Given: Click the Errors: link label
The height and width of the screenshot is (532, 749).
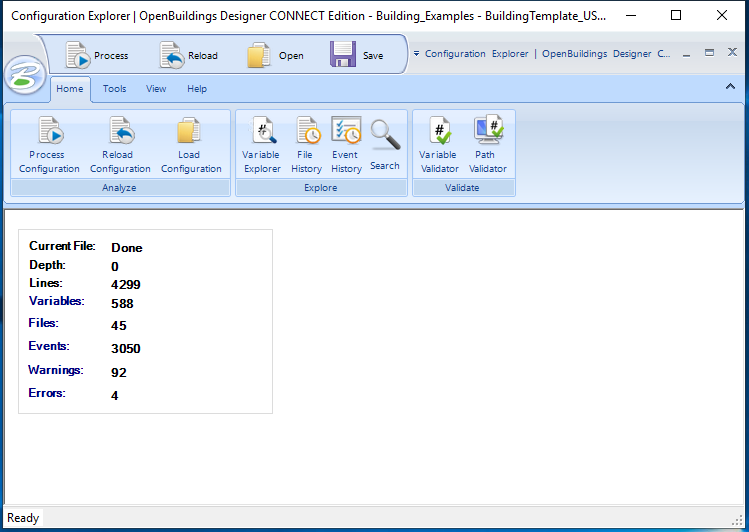Looking at the screenshot, I should tap(47, 393).
